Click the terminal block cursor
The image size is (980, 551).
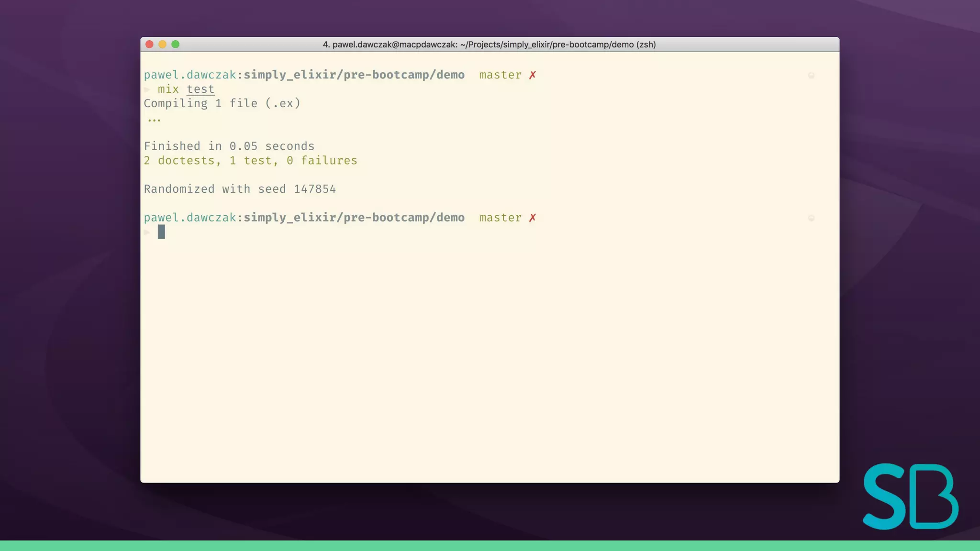[161, 232]
